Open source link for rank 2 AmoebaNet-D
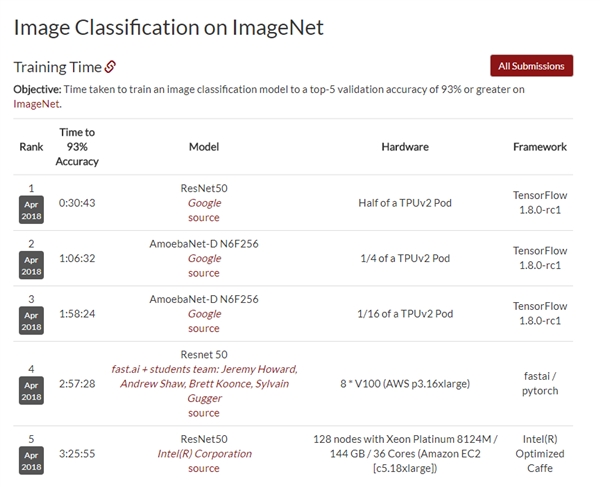 point(204,273)
